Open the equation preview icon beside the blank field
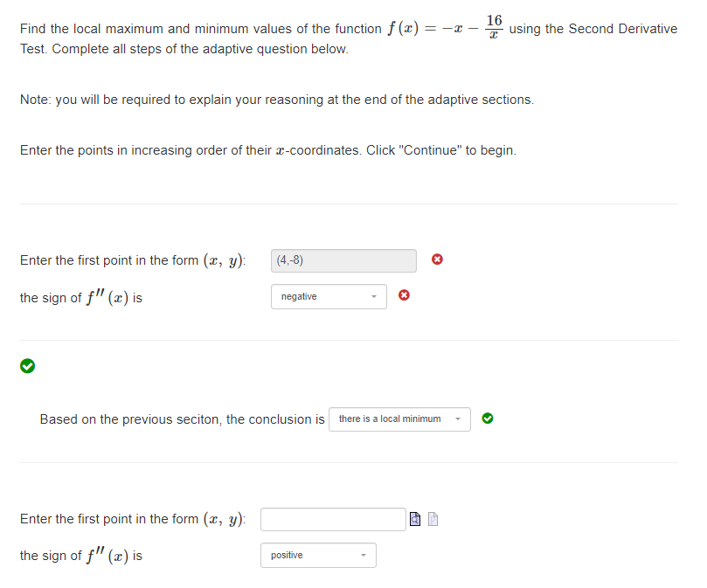Screen dimensions: 707x588 pyautogui.click(x=414, y=518)
